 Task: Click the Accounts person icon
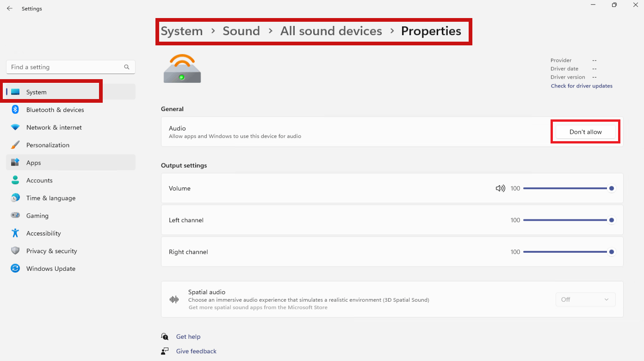click(15, 180)
